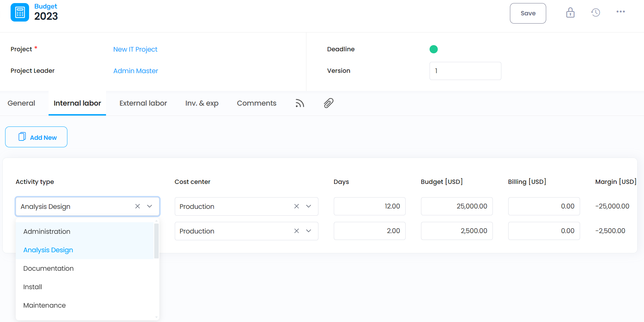Edit the Budget field showing 25,000.00
Screen dimensions: 644x322
457,206
